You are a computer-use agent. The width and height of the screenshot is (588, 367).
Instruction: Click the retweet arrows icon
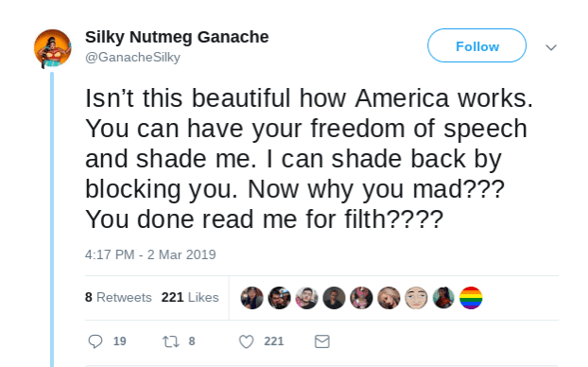(170, 341)
